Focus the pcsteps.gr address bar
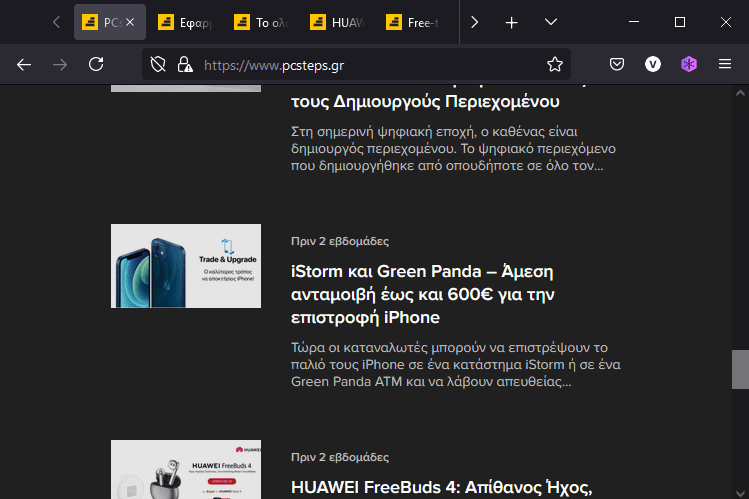 [x=356, y=64]
